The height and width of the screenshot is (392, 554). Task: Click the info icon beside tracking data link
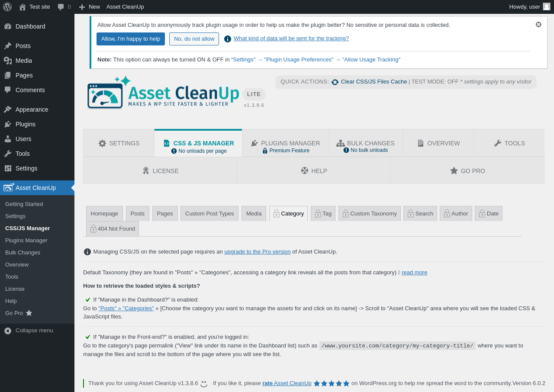(x=228, y=39)
